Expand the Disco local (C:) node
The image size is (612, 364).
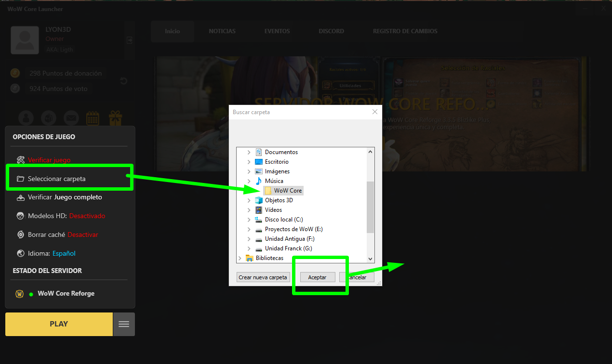pos(249,220)
